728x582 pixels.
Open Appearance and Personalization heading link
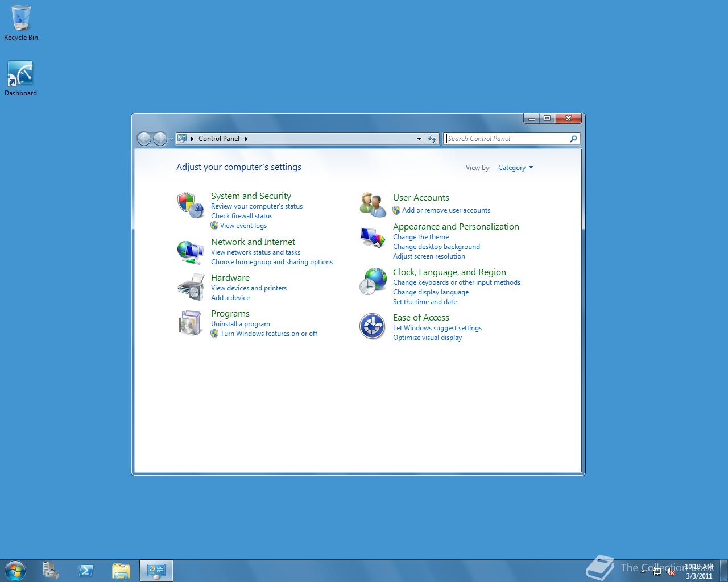[456, 226]
